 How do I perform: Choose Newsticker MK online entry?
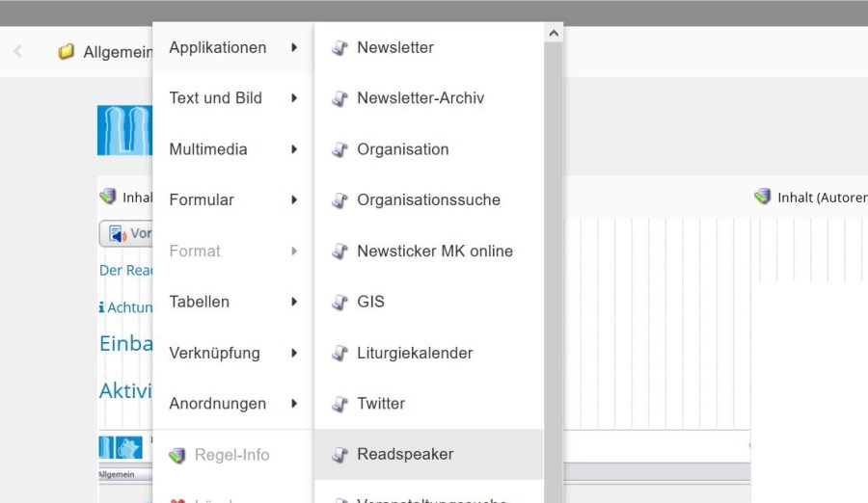click(x=434, y=251)
